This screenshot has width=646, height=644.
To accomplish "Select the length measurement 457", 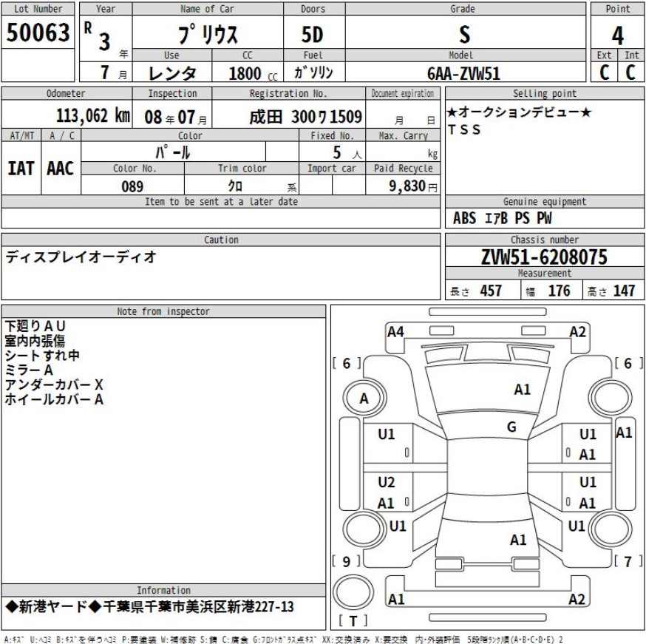I will [x=491, y=291].
